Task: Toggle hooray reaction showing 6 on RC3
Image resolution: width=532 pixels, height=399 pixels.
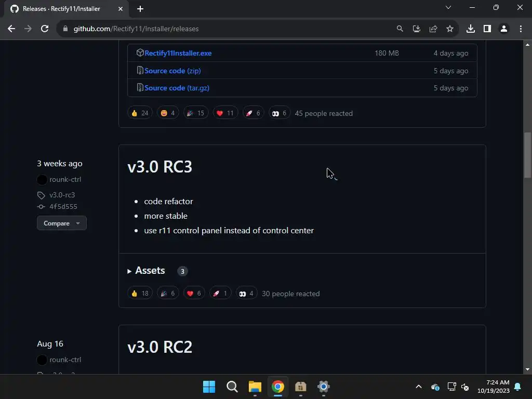Action: [x=168, y=293]
